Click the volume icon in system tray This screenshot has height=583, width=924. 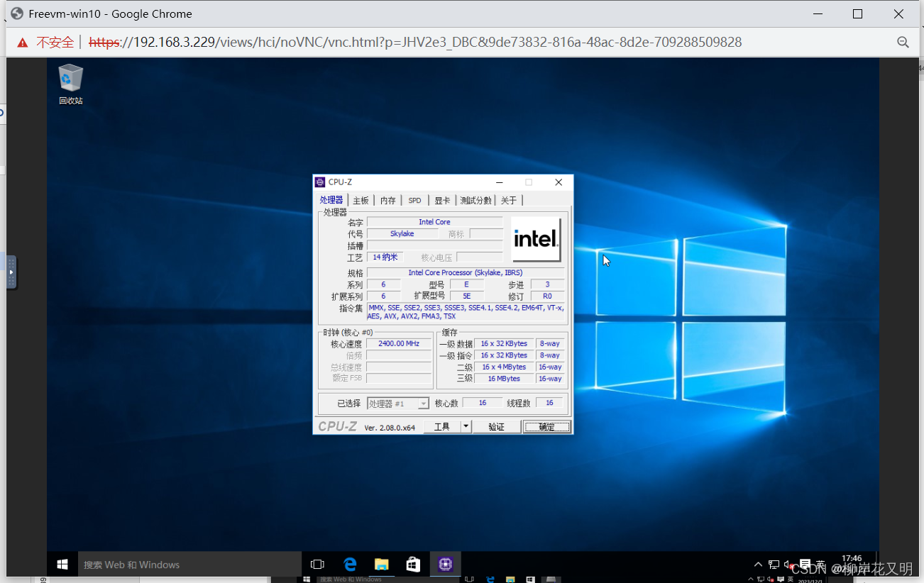pyautogui.click(x=788, y=565)
